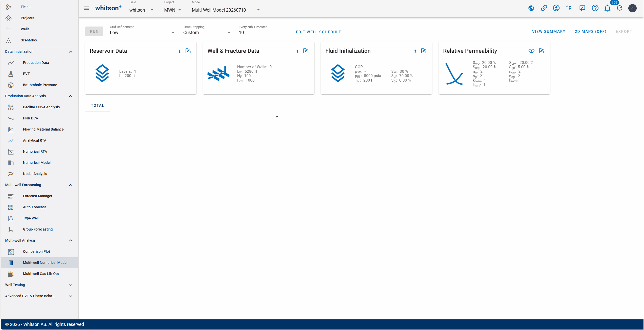Go to Scenarios in sidebar
Viewport: 644px width, 330px height.
39,40
